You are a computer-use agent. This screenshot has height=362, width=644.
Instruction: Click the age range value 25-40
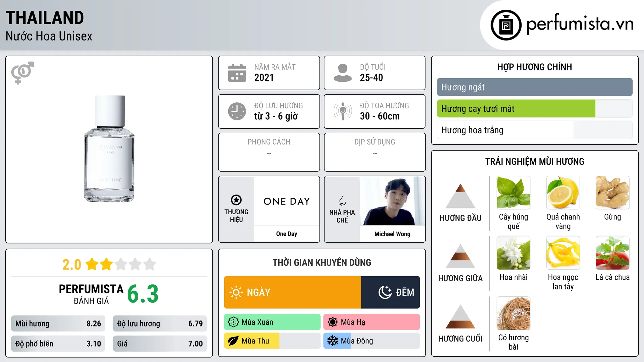(371, 78)
